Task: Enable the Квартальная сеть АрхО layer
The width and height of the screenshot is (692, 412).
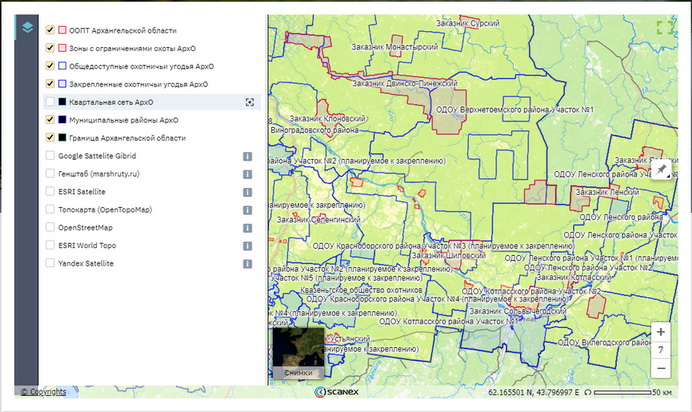Action: [50, 102]
